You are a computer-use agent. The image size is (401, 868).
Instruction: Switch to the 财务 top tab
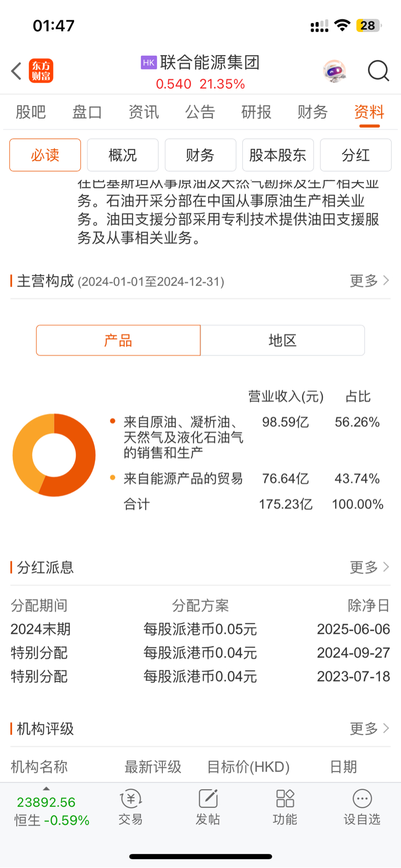click(x=312, y=112)
